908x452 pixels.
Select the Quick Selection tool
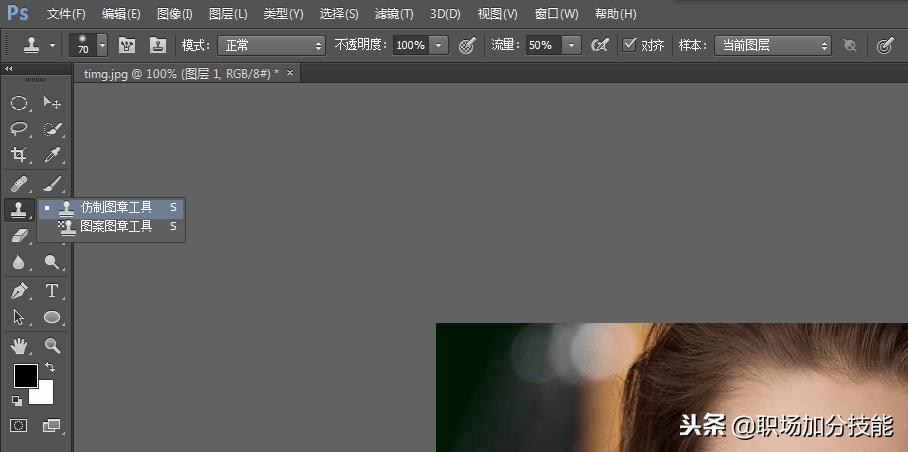(x=52, y=128)
